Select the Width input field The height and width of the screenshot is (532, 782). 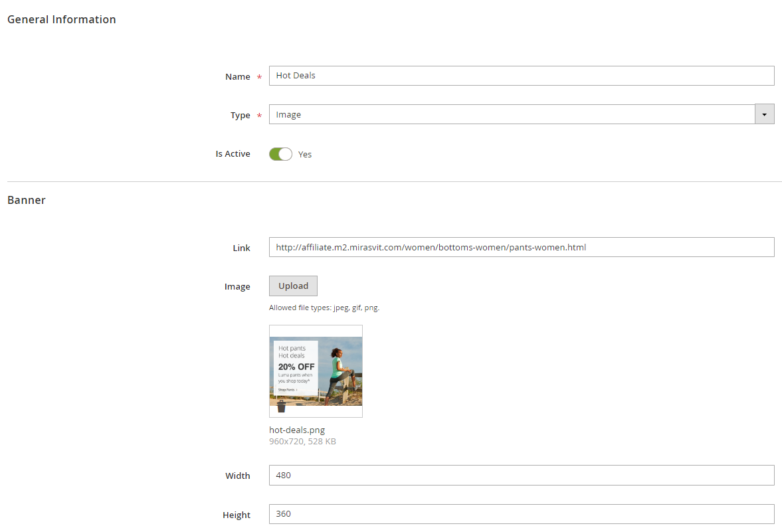521,476
